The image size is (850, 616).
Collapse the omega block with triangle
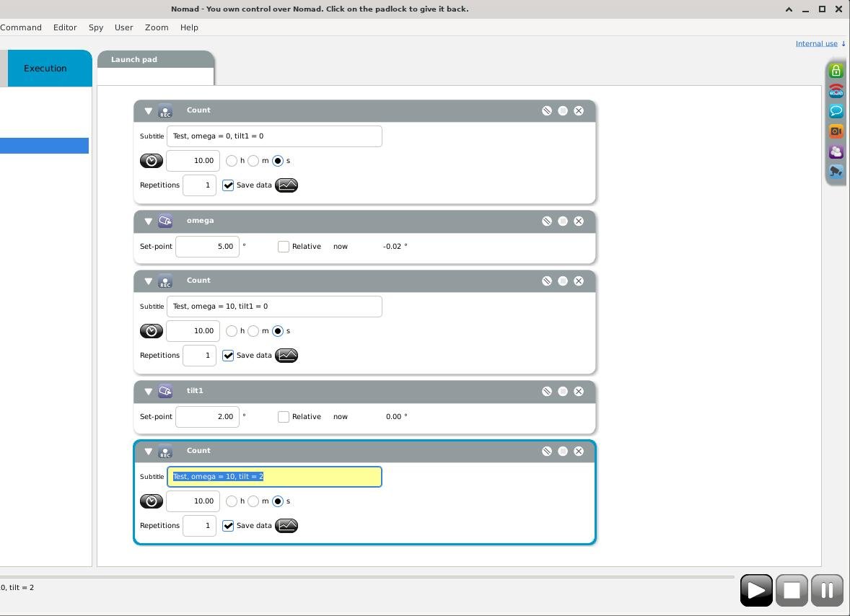pyautogui.click(x=148, y=221)
